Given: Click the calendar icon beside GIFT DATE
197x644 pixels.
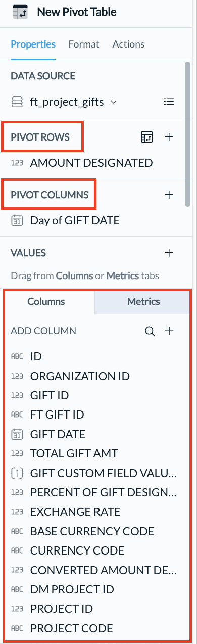Looking at the screenshot, I should click(x=17, y=434).
